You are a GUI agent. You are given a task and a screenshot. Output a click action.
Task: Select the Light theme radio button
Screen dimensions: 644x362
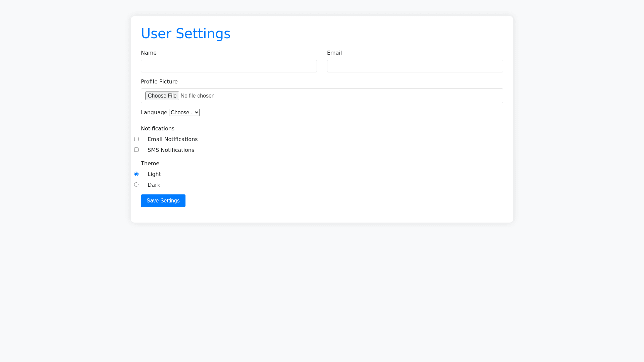click(137, 174)
